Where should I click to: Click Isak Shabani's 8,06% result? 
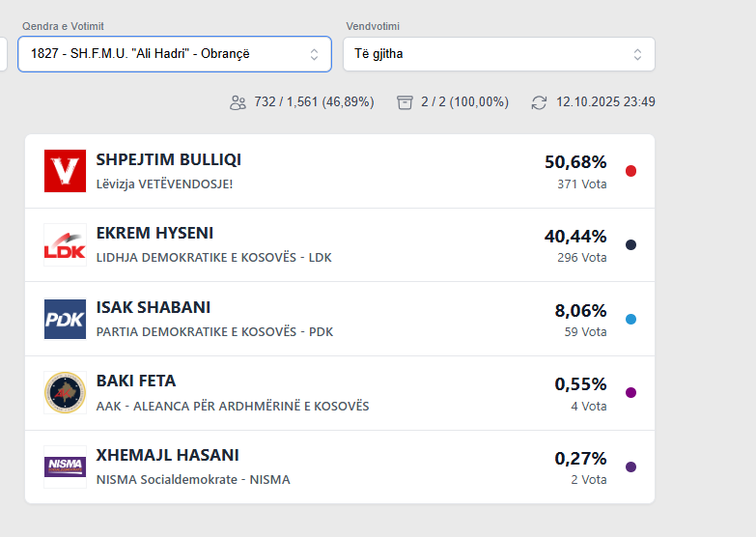click(580, 311)
